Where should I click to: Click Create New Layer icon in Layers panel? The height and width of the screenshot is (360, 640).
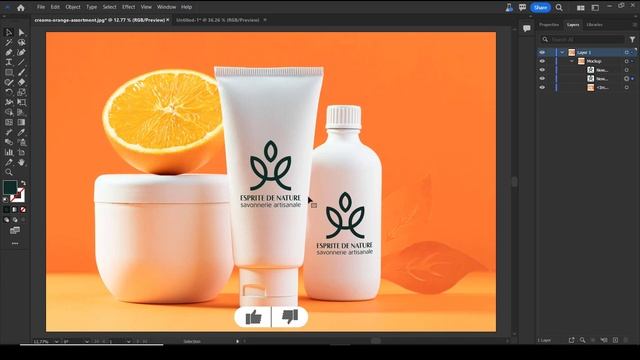point(615,340)
